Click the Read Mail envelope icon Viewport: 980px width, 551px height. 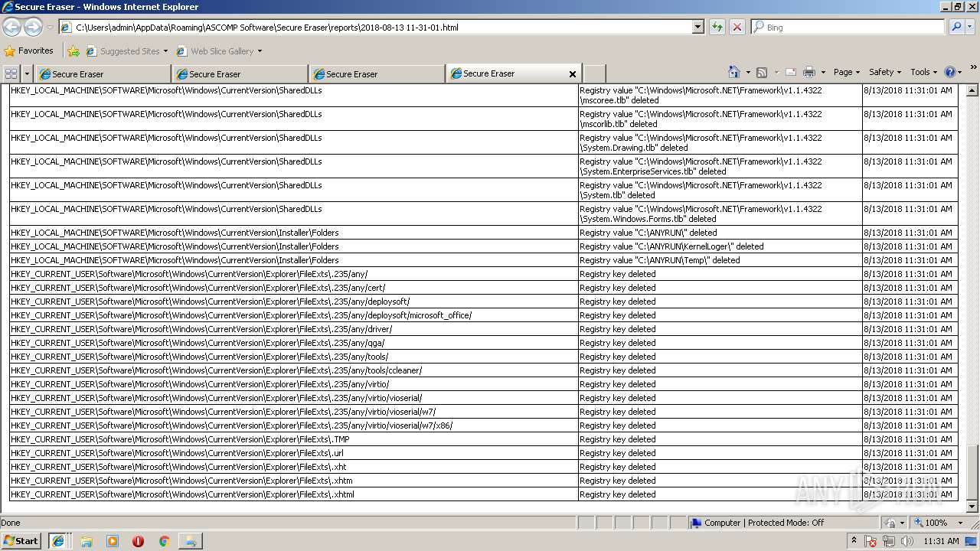tap(791, 72)
